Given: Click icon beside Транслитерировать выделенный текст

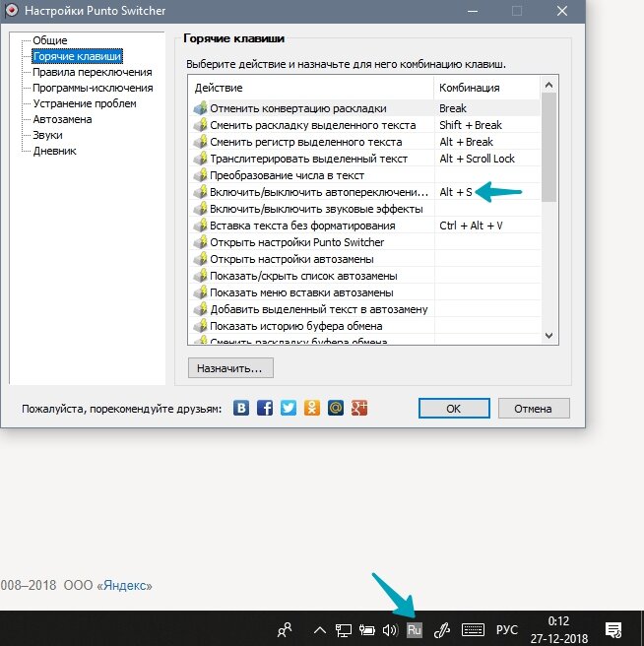Looking at the screenshot, I should [200, 159].
